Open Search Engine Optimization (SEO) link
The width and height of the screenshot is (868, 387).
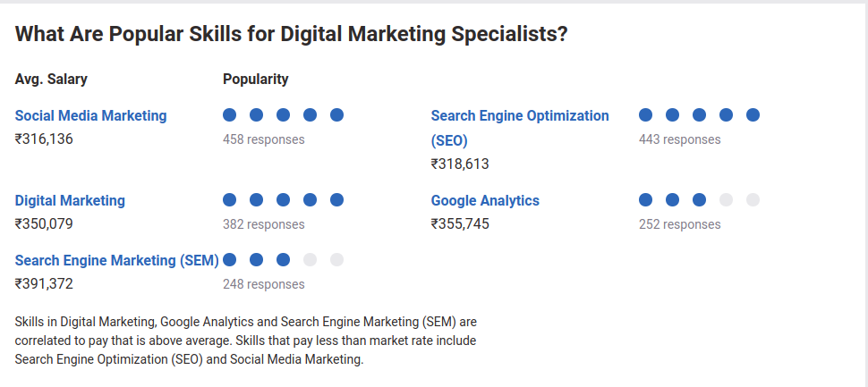520,129
